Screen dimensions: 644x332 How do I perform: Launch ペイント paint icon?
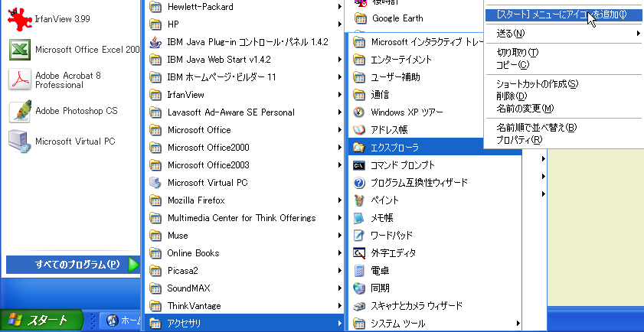359,200
